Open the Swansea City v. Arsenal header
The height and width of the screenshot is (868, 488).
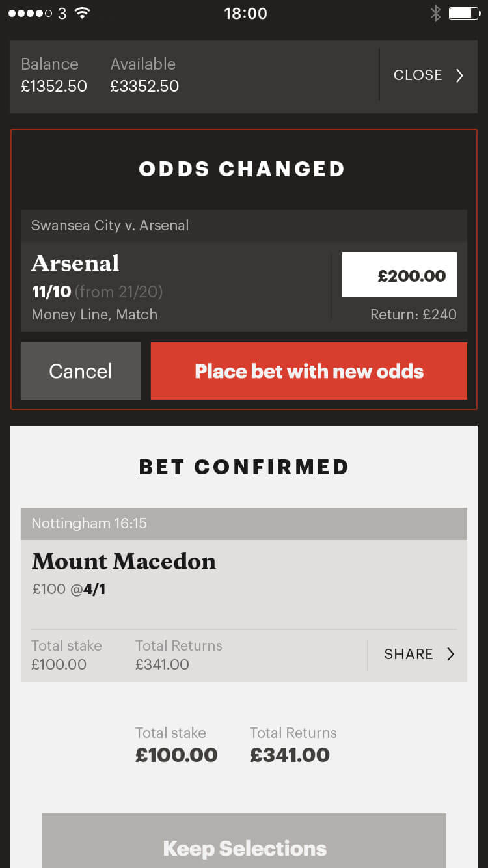tap(244, 226)
